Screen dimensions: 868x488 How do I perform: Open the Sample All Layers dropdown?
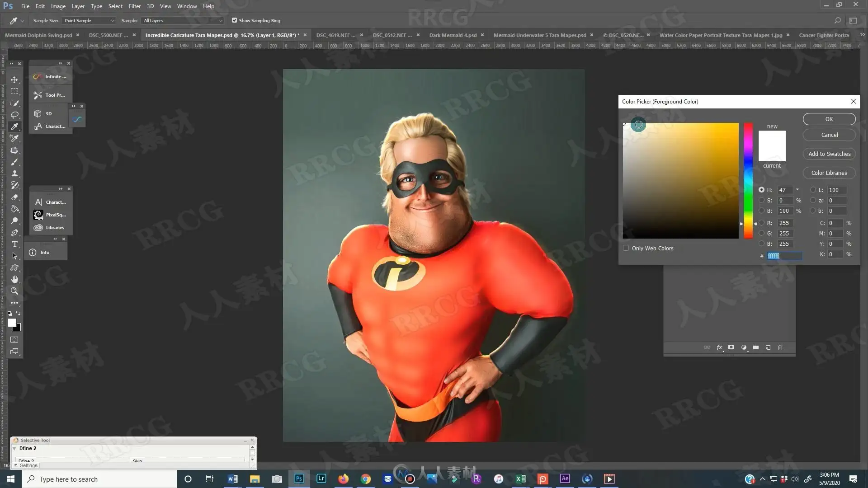click(183, 20)
